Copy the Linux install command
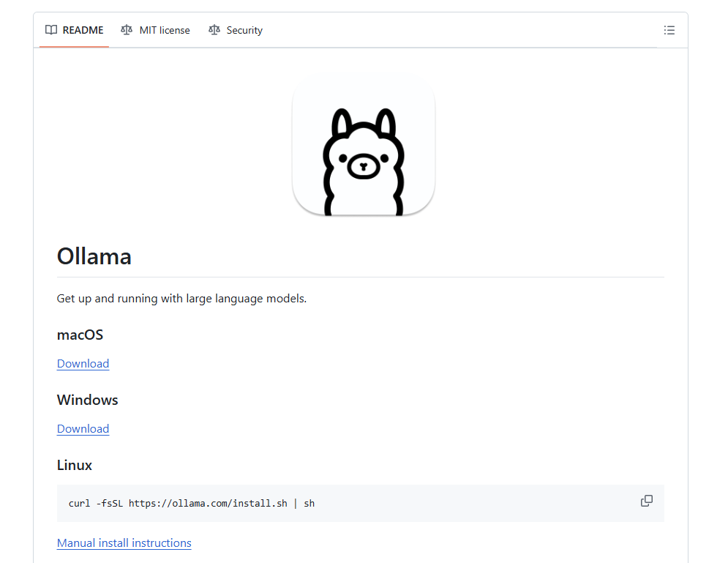728x563 pixels. (x=646, y=501)
